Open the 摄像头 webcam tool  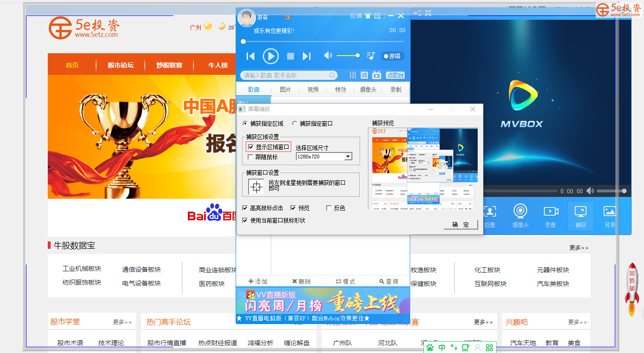(520, 216)
